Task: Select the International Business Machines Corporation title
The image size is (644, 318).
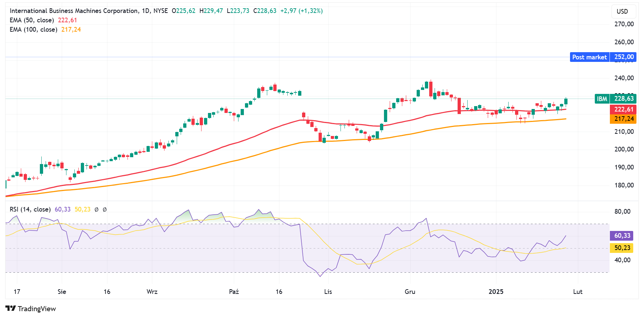Action: pos(74,11)
